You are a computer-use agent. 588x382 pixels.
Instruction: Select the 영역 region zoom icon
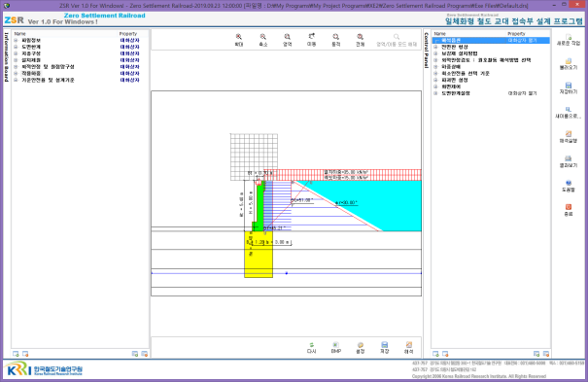point(288,37)
